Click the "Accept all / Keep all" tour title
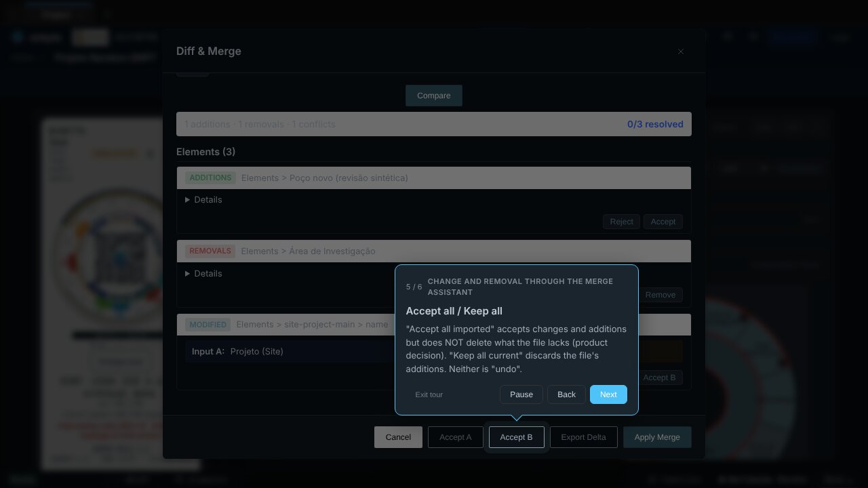 (454, 311)
